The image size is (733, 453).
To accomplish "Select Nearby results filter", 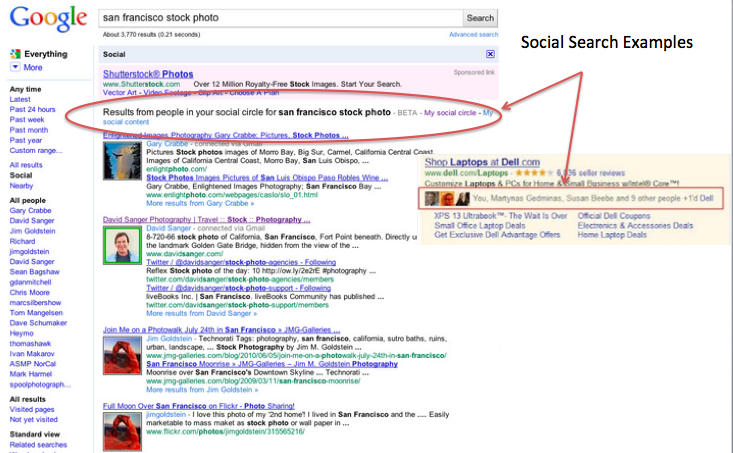I will [x=21, y=185].
